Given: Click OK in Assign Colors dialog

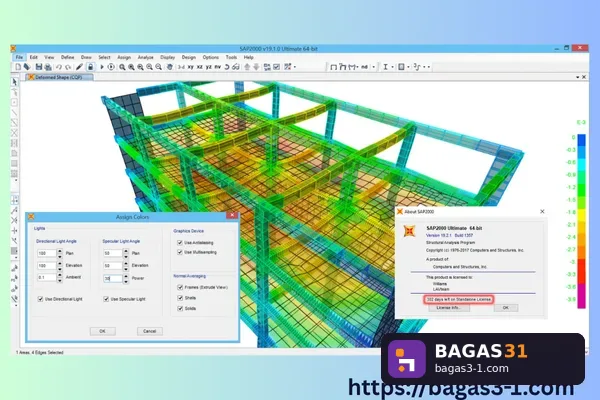Looking at the screenshot, I should 103,331.
